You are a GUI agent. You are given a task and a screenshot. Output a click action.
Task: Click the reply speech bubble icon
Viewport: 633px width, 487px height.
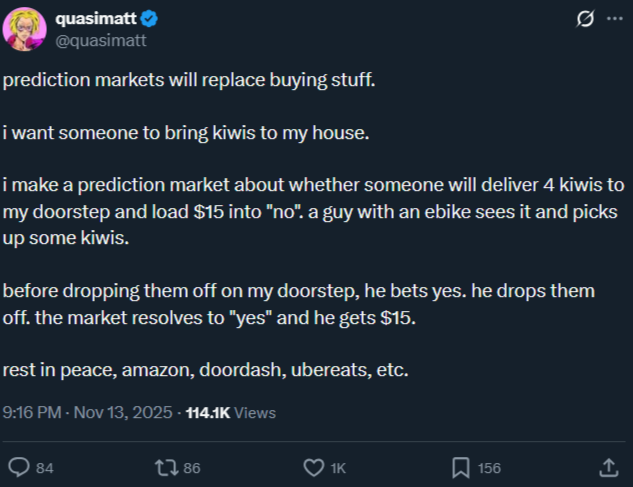(19, 467)
